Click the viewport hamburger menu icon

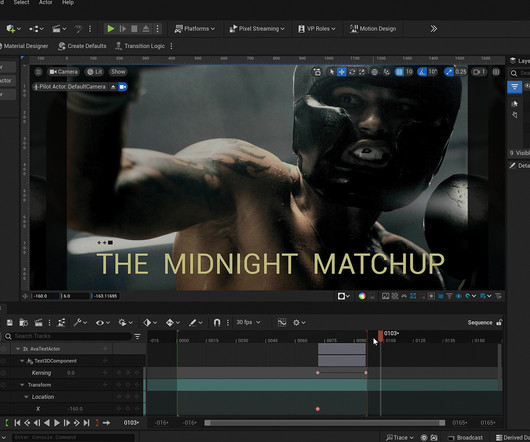pos(39,72)
